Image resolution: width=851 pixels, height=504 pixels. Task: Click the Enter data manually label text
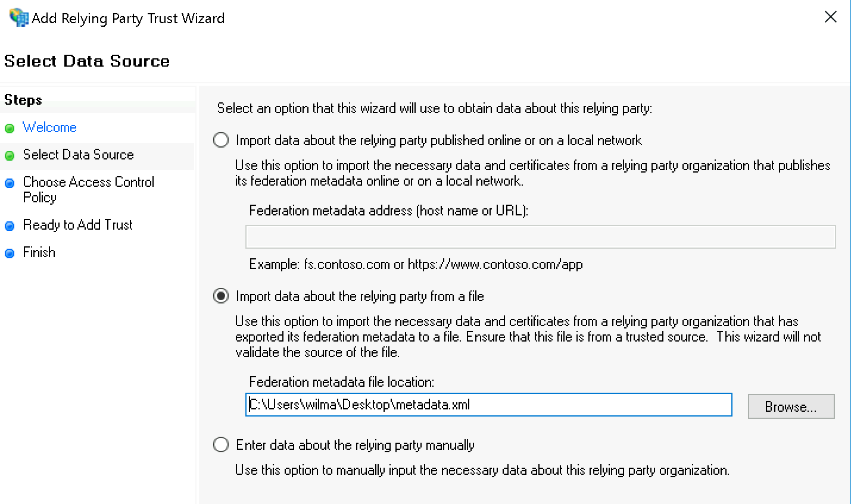355,445
